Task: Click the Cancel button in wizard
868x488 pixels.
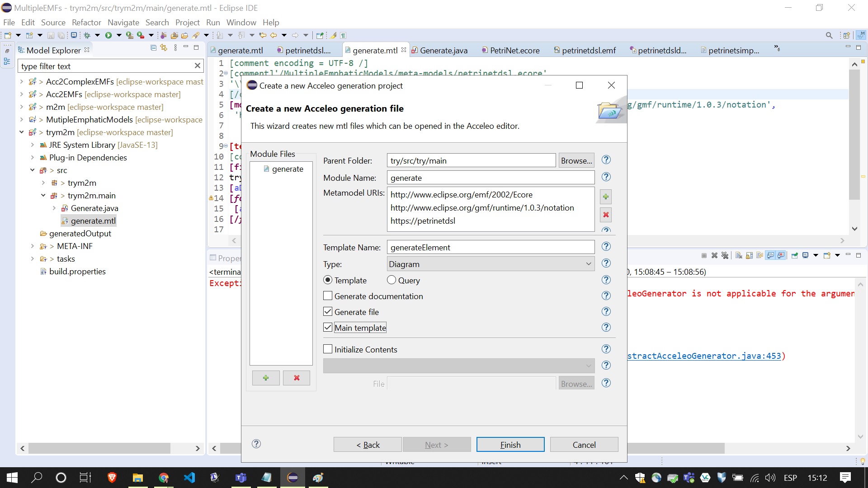Action: click(x=584, y=445)
